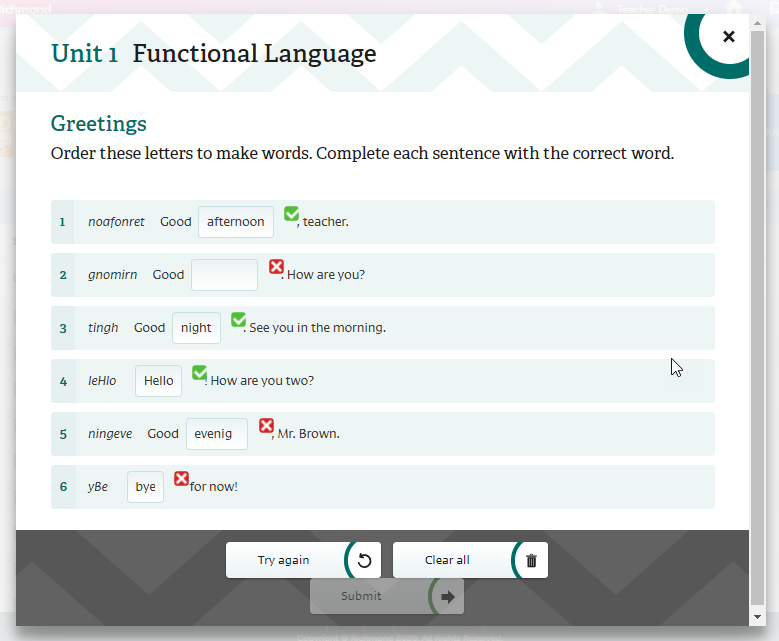Click the red X beside bye
This screenshot has width=779, height=641.
pos(181,478)
